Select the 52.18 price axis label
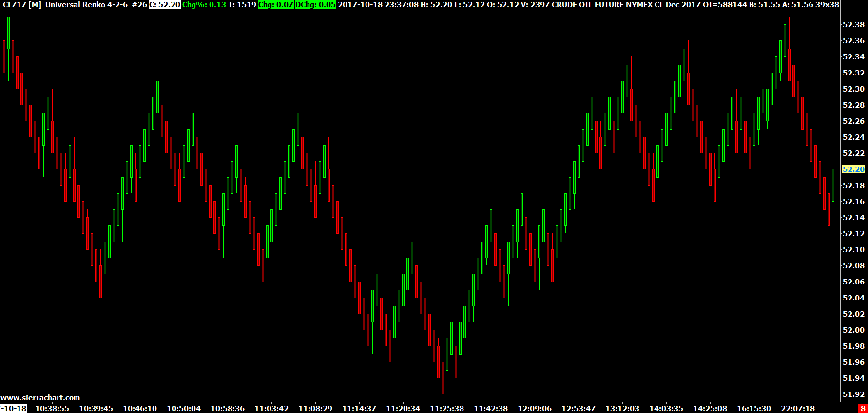Screen dimensions: 868x413 pos(853,186)
